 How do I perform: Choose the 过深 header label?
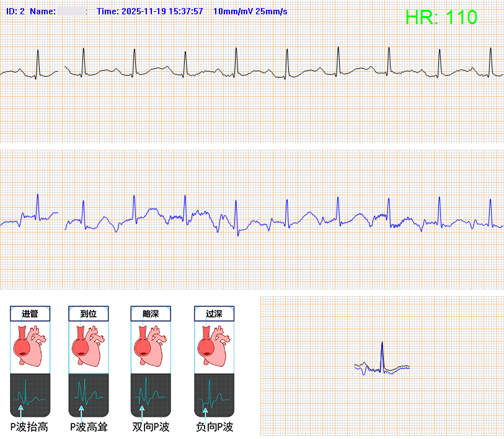pos(214,314)
